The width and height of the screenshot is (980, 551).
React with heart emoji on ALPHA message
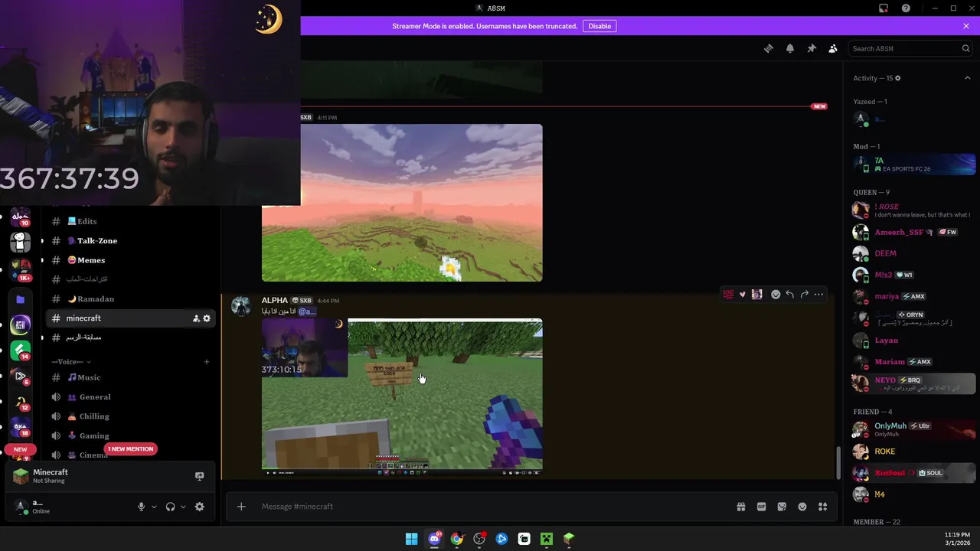pos(742,294)
